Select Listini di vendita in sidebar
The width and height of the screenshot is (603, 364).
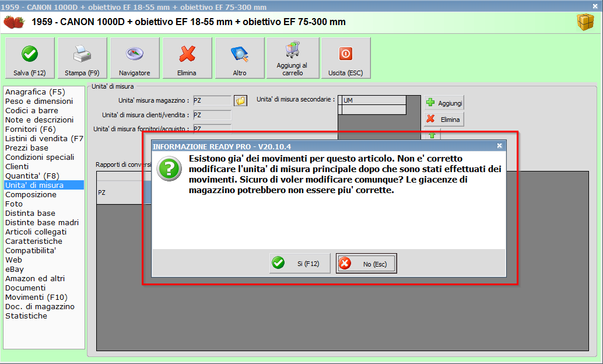(44, 138)
